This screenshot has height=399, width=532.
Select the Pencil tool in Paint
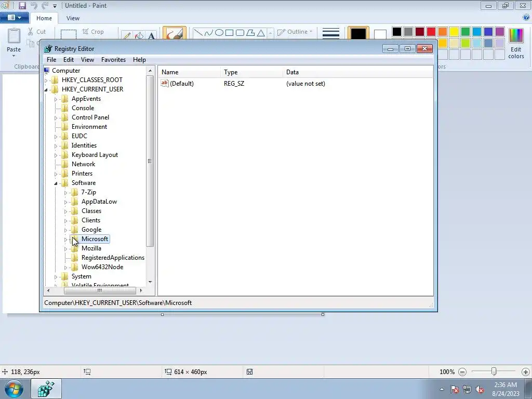(127, 35)
